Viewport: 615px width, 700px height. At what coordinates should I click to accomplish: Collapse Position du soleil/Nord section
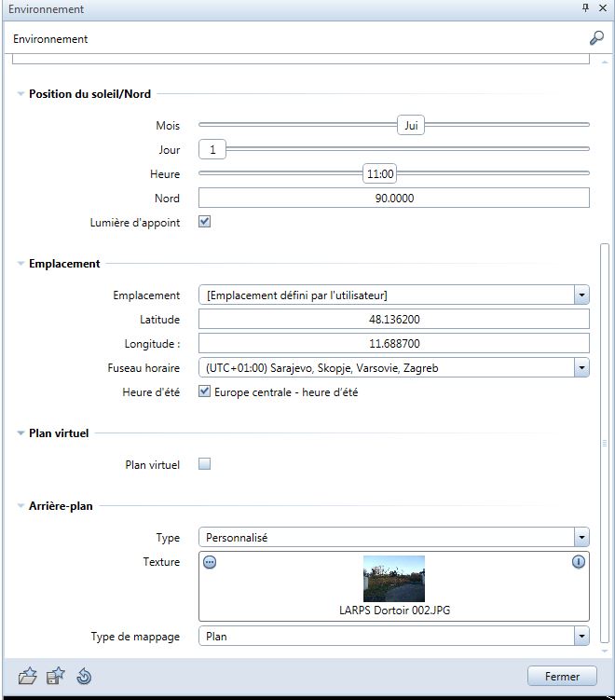point(20,94)
